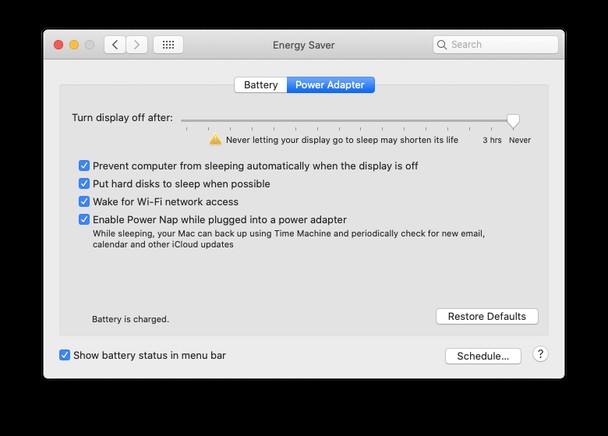The width and height of the screenshot is (608, 436).
Task: Click the '3 hrs' slider label
Action: coord(492,140)
